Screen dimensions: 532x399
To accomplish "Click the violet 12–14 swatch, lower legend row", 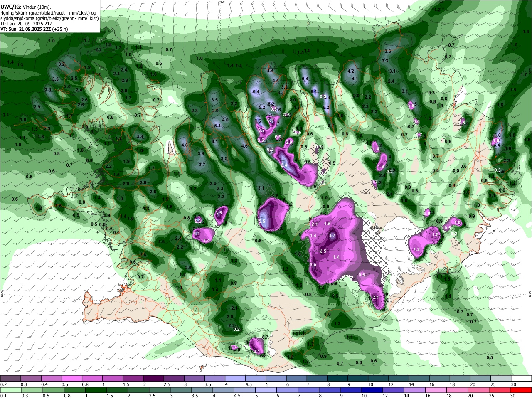I will [393, 390].
